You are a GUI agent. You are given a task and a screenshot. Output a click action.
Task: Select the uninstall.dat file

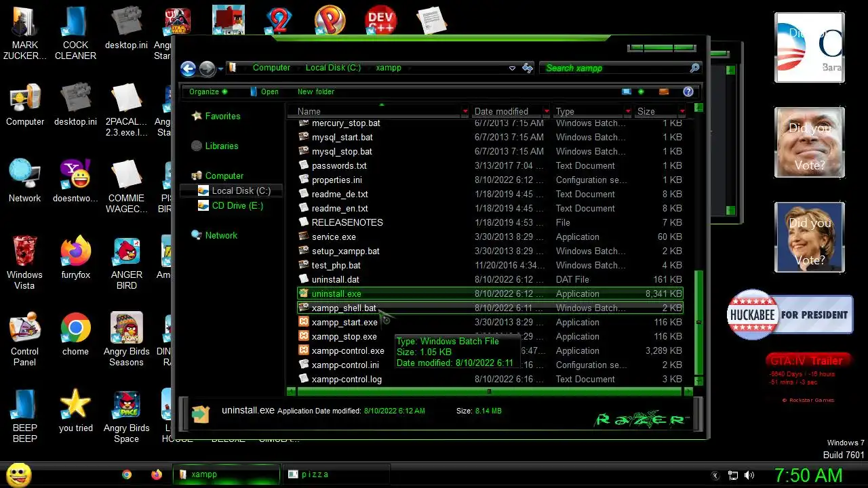click(x=335, y=279)
